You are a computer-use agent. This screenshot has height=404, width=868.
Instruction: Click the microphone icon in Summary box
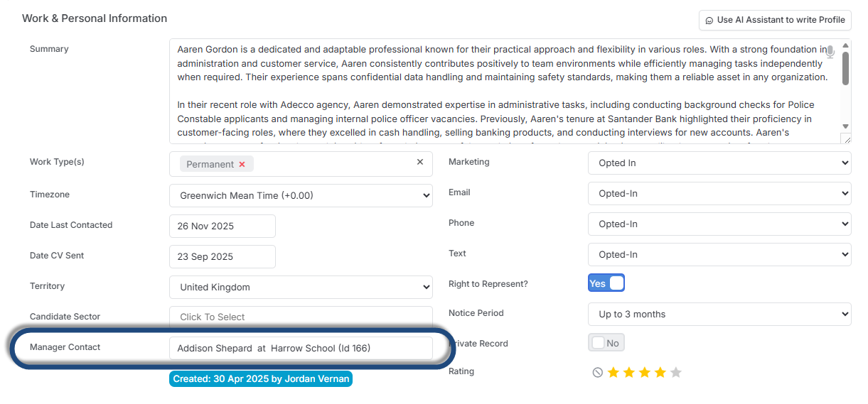(x=830, y=52)
